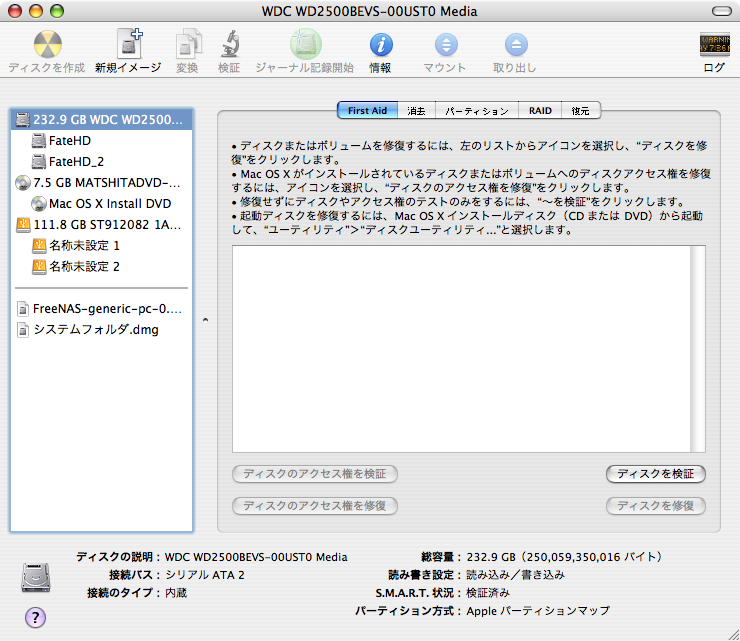740x641 pixels.
Task: Click the purple help question mark button
Action: (35, 617)
